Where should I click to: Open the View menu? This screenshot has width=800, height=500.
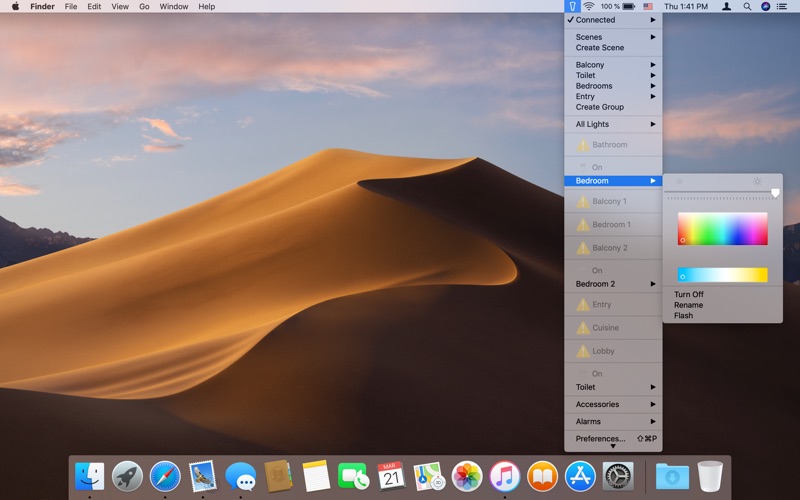[x=120, y=7]
